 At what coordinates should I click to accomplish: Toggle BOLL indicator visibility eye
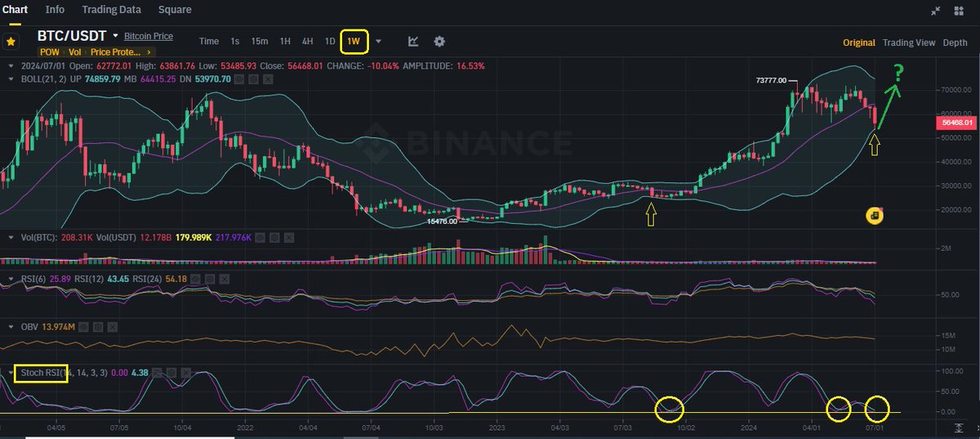[240, 79]
